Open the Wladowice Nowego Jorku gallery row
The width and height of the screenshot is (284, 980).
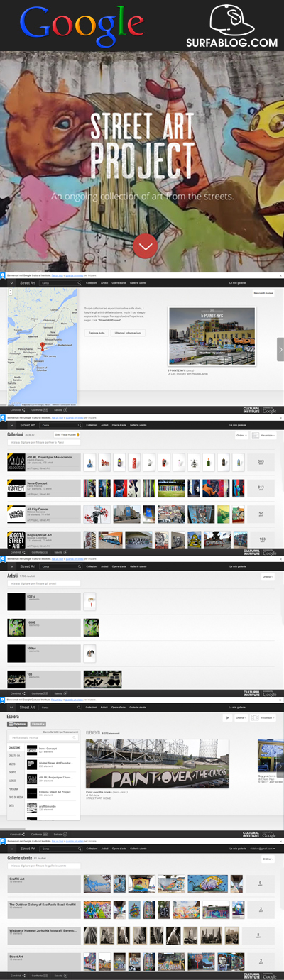44,935
